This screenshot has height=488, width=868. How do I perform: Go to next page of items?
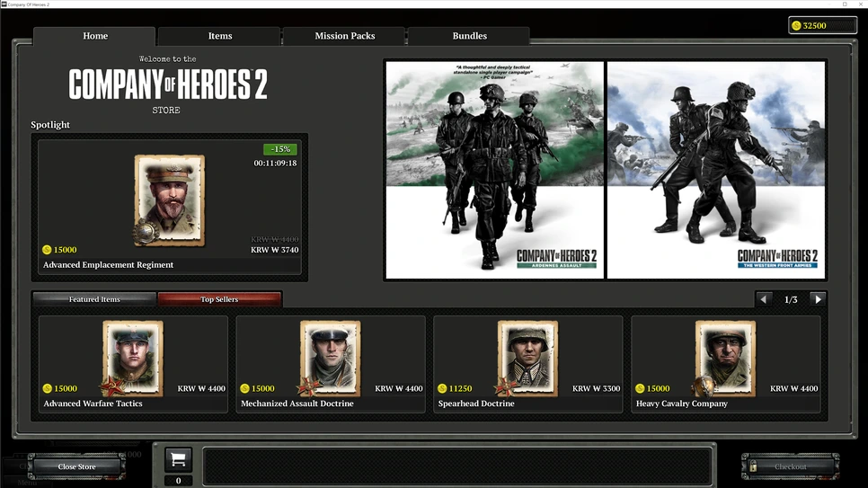(818, 299)
